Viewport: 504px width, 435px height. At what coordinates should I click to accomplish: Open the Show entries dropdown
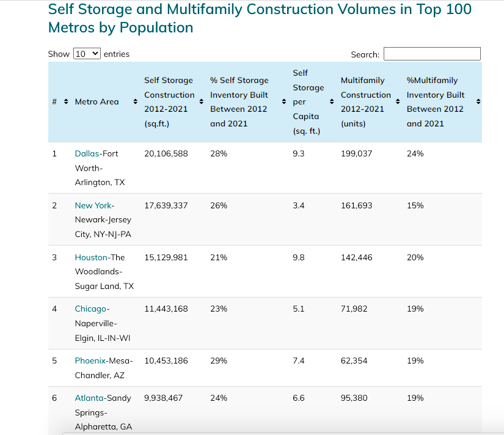click(x=87, y=54)
